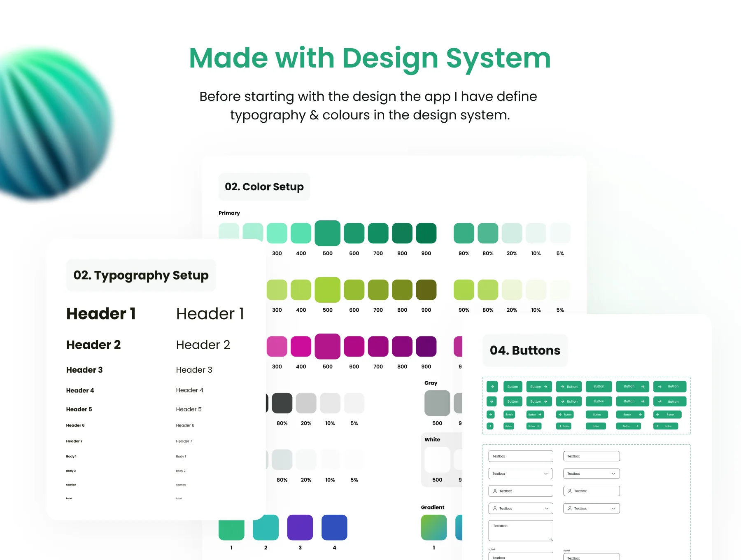Select the Primary 800 swatch
The image size is (741, 560).
pos(402,233)
